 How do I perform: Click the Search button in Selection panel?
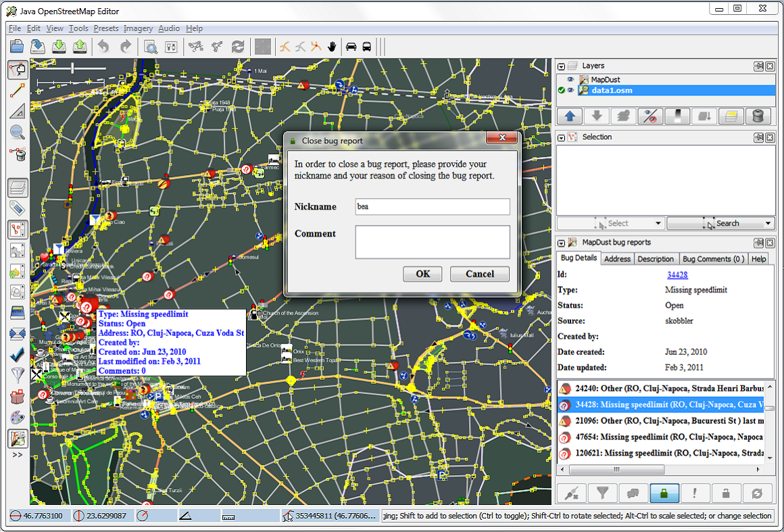pos(720,224)
